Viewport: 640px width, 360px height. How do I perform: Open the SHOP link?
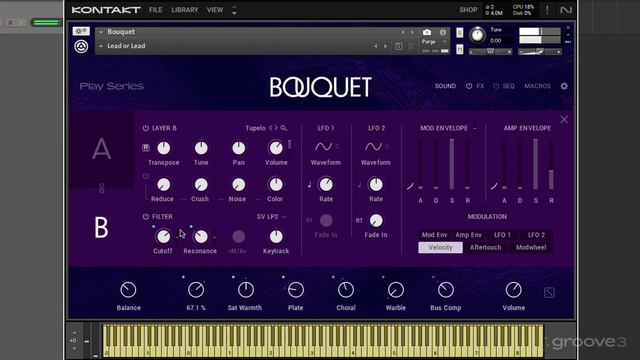tap(468, 10)
